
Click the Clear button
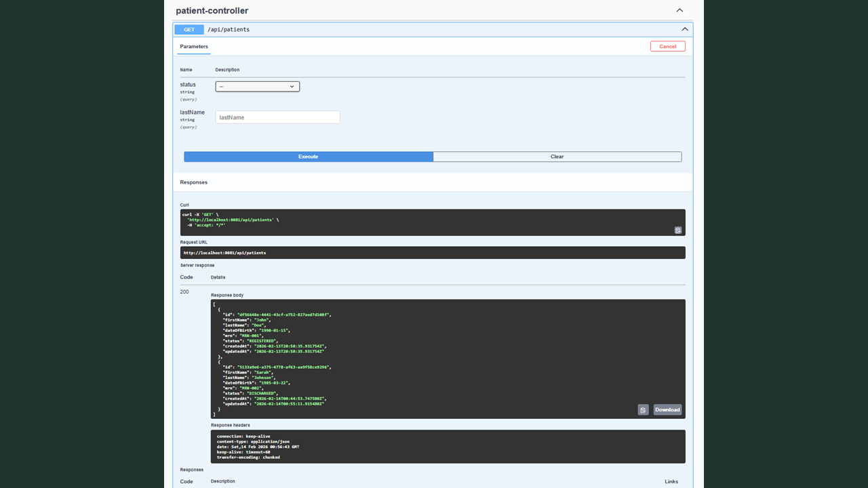point(557,157)
